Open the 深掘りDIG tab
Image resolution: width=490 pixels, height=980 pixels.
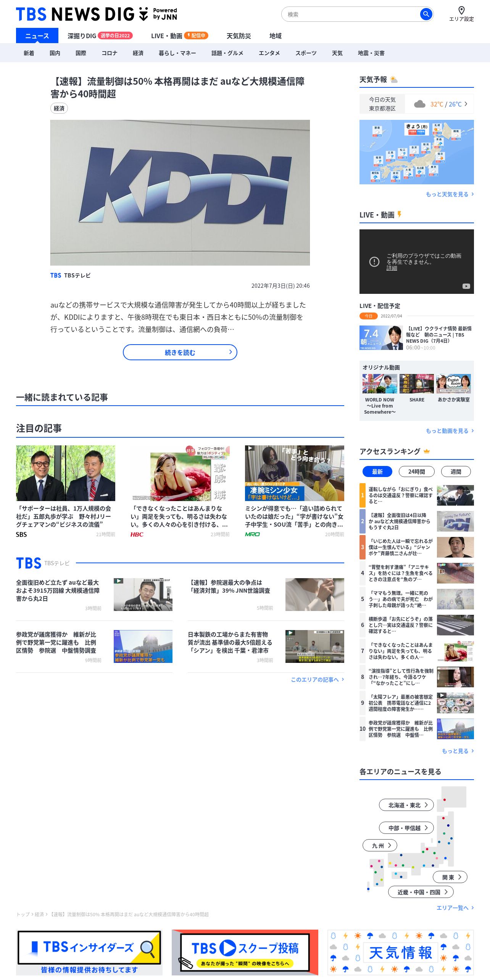point(100,35)
